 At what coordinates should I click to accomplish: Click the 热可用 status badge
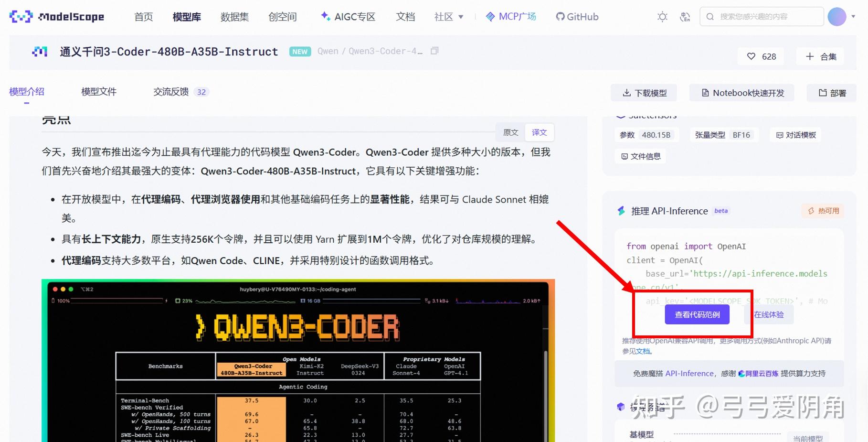(823, 211)
